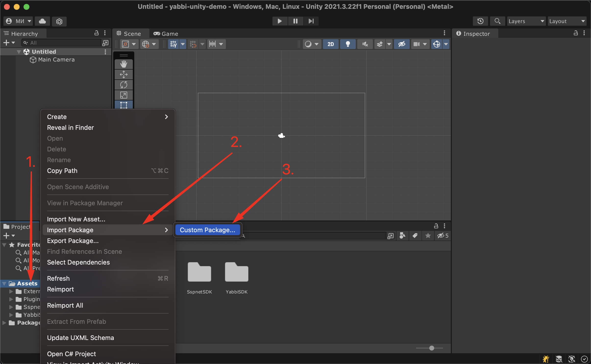The image size is (591, 364).
Task: Expand the Packages folder in Project
Action: click(x=4, y=323)
